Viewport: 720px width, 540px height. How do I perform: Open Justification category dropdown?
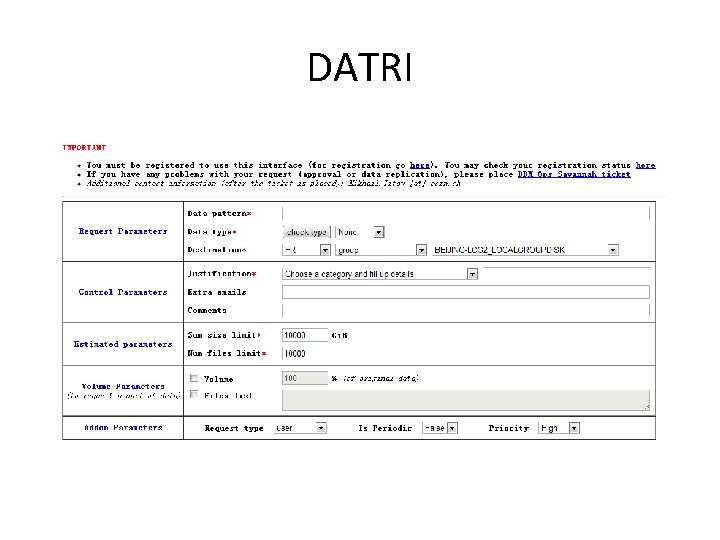[x=380, y=274]
